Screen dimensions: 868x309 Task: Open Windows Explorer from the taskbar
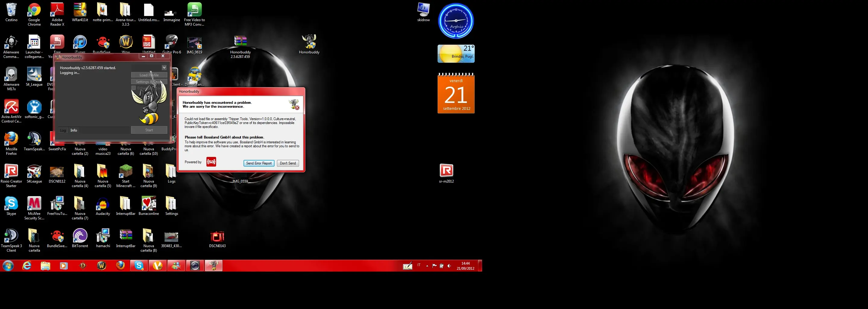45,266
